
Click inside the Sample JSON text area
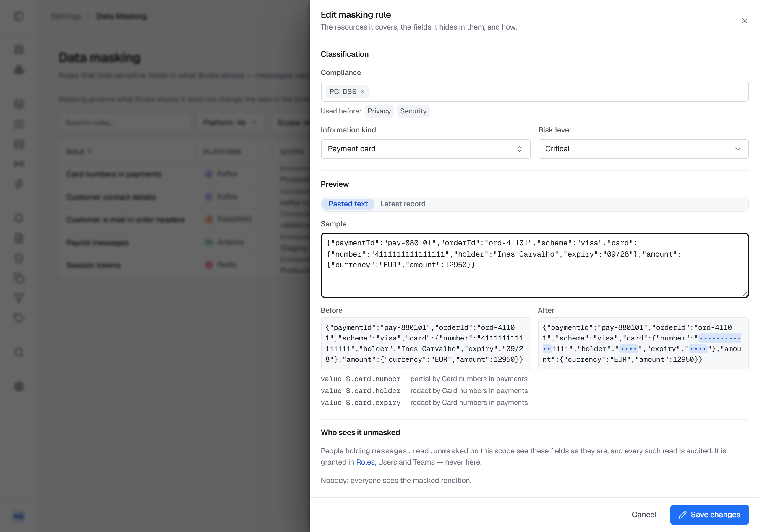coord(535,265)
